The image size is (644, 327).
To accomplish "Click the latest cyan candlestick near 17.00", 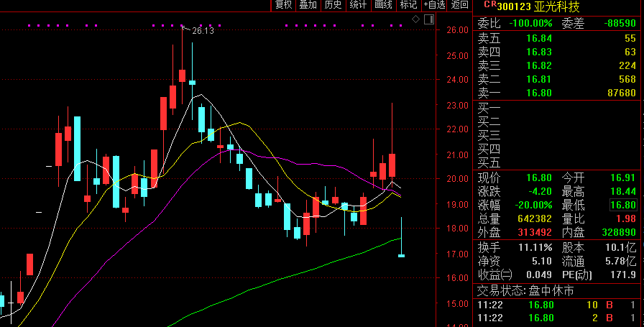I will coord(401,256).
